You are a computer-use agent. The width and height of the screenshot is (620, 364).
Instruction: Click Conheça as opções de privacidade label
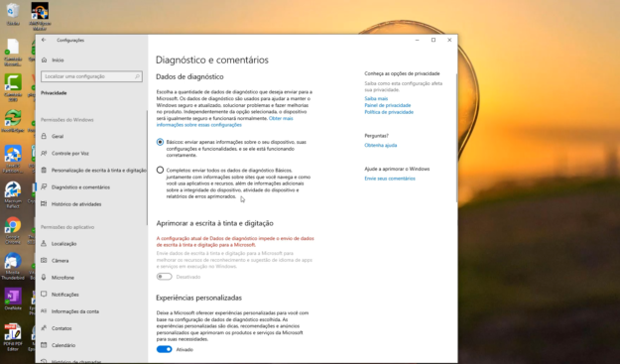tap(402, 73)
